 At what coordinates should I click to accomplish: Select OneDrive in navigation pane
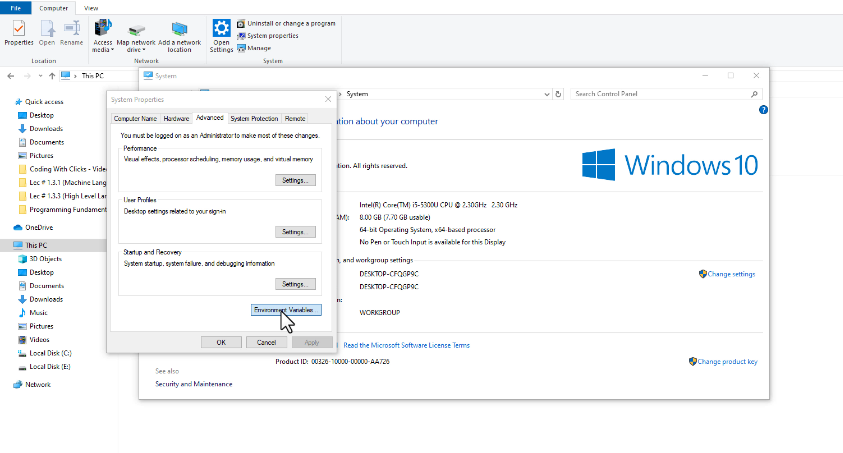pyautogui.click(x=39, y=227)
